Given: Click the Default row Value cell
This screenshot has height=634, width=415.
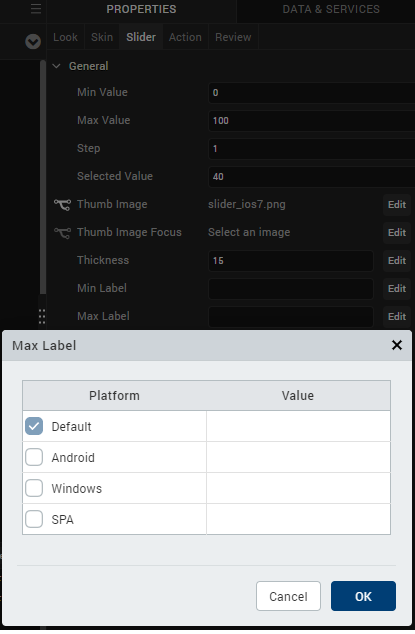Looking at the screenshot, I should 299,426.
